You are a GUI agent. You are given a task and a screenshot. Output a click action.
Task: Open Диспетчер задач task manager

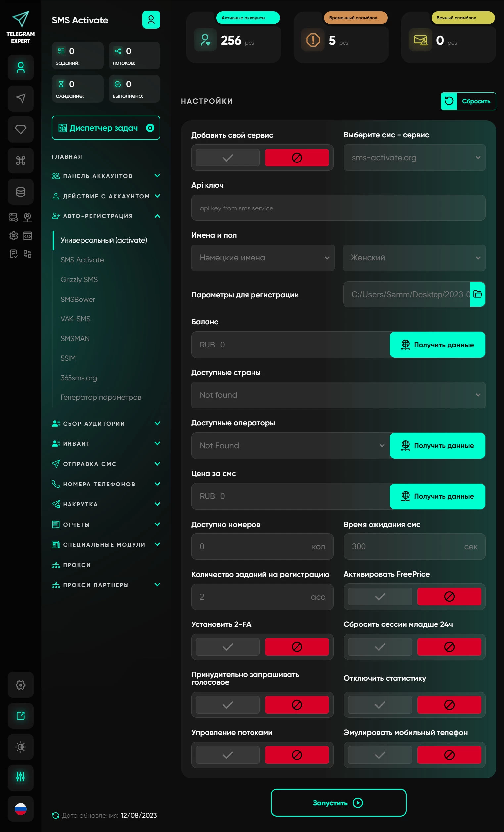tap(106, 128)
